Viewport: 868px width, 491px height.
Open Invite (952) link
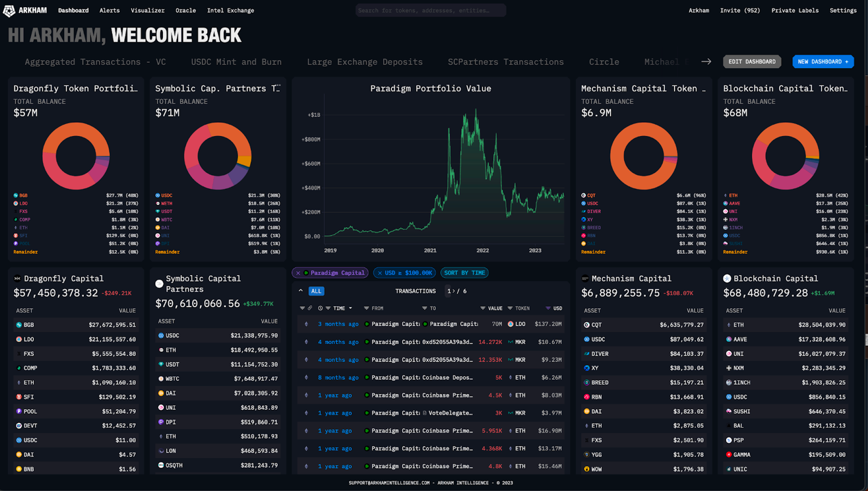(740, 10)
